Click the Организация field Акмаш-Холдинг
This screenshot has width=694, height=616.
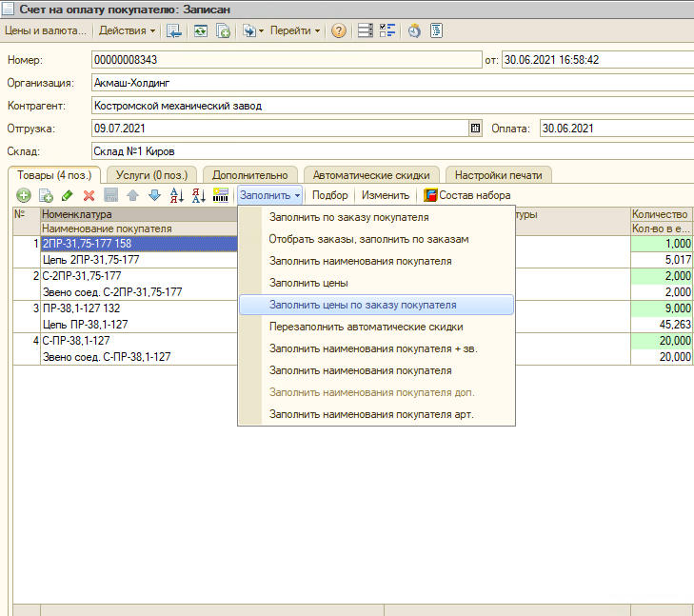[392, 83]
